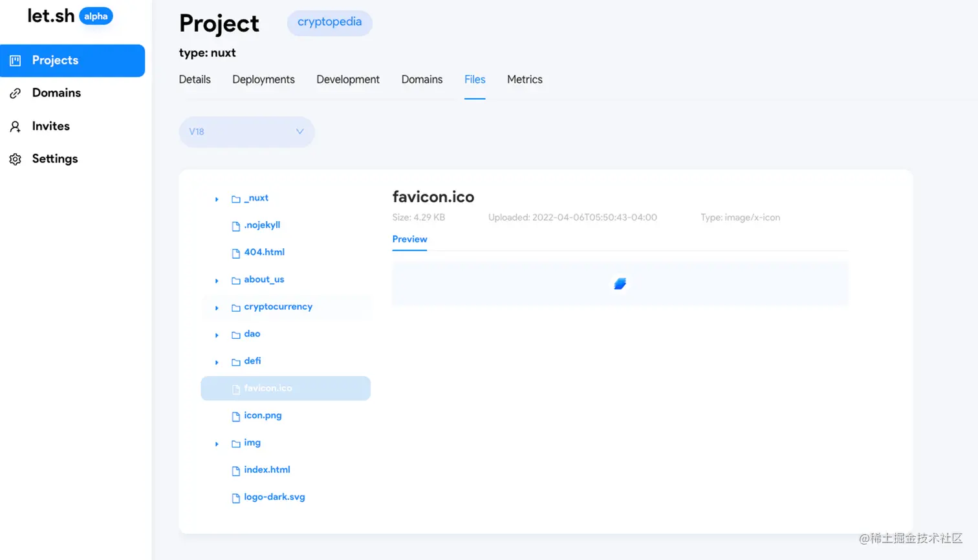Click the .nojekyll file icon

click(x=236, y=226)
